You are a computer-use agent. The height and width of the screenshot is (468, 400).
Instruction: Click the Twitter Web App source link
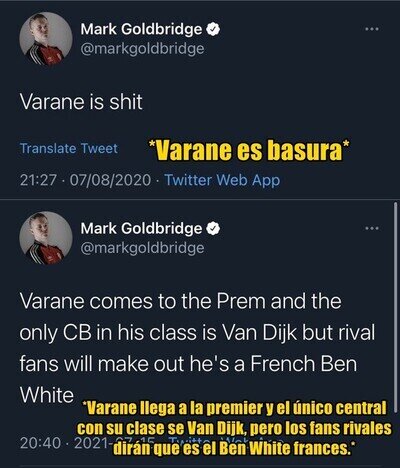coord(222,180)
